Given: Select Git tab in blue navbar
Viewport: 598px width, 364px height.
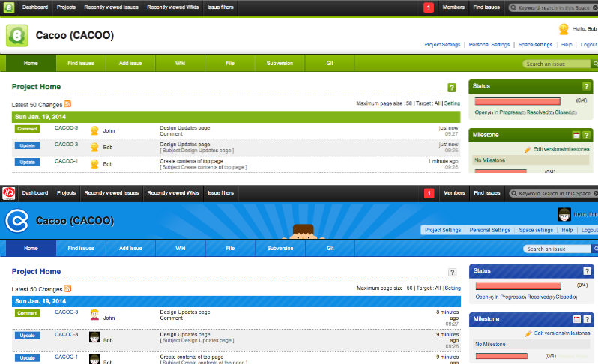Looking at the screenshot, I should (x=330, y=248).
